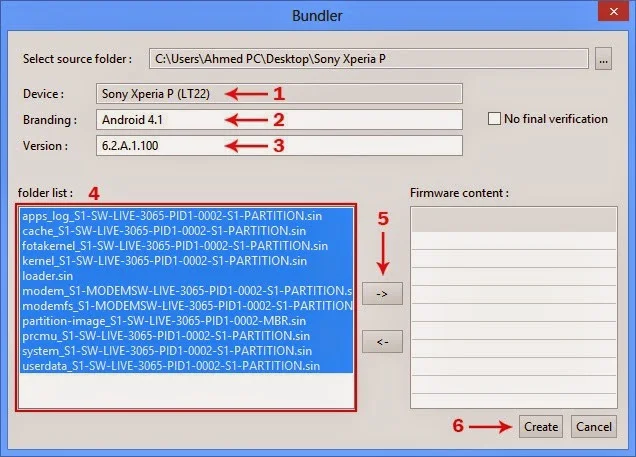Select fotakernel_S1-SW-LIVE-3065 file in folder list
The width and height of the screenshot is (636, 457).
(187, 246)
